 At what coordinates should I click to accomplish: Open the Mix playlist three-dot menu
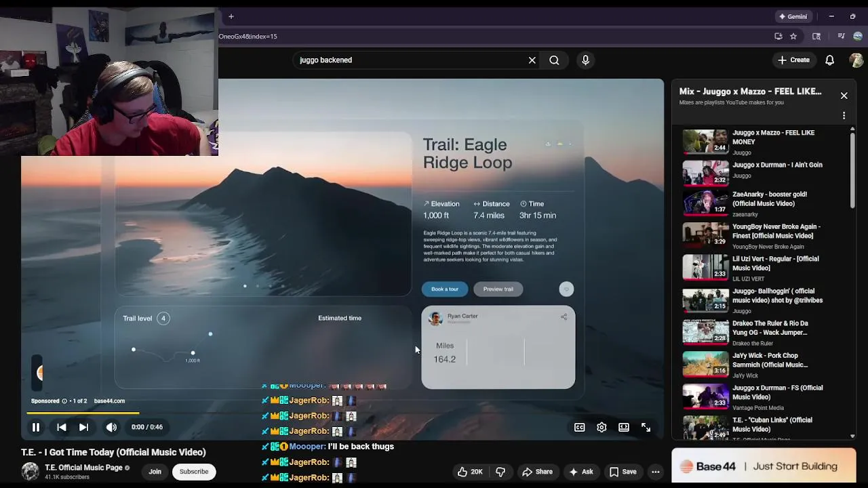[844, 116]
